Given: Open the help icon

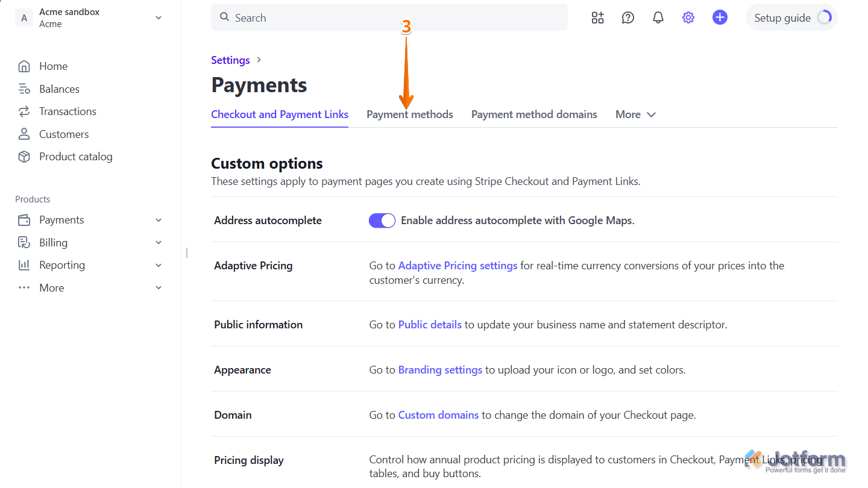Looking at the screenshot, I should click(x=627, y=17).
